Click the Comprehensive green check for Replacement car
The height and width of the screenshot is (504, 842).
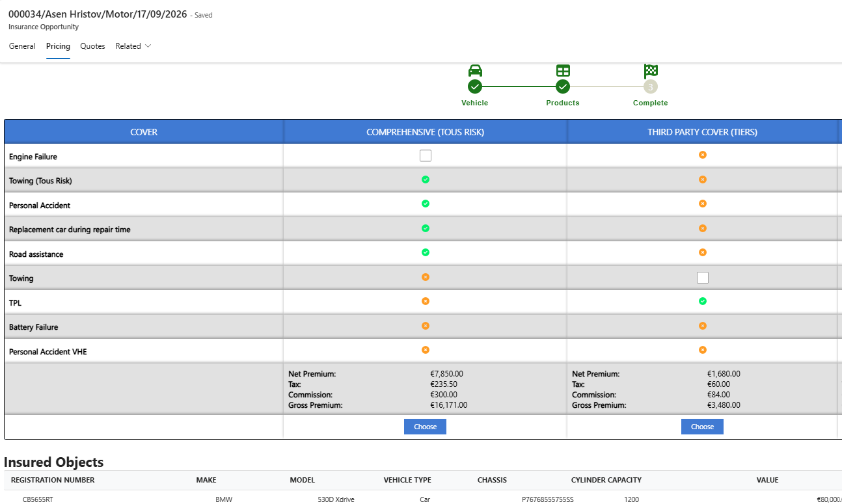(x=426, y=228)
